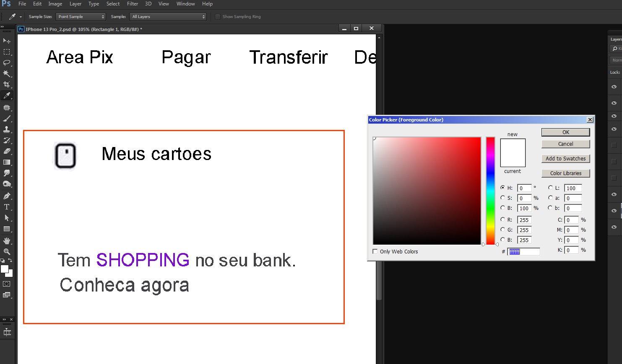Screen dimensions: 622x364
Task: Select the Eraser tool
Action: click(7, 151)
